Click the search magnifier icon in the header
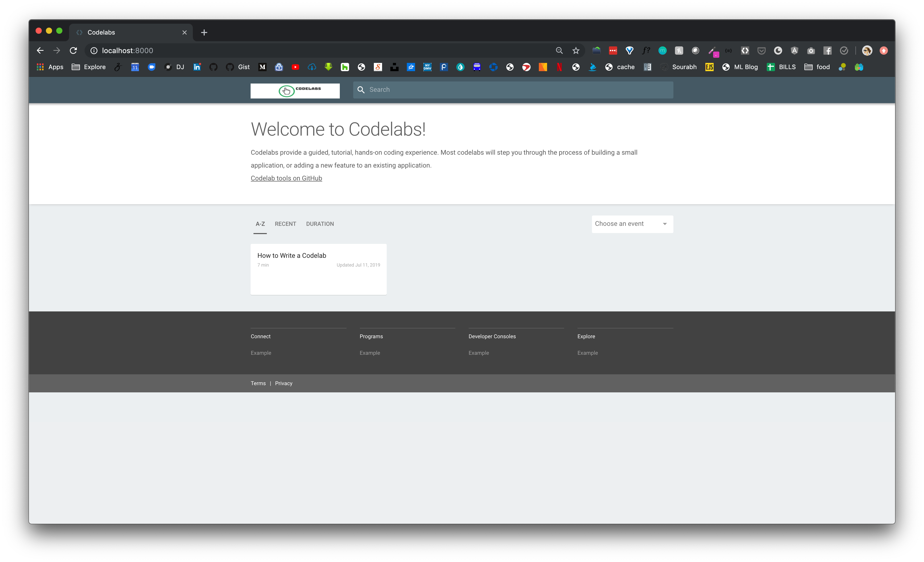Image resolution: width=924 pixels, height=562 pixels. pyautogui.click(x=361, y=90)
